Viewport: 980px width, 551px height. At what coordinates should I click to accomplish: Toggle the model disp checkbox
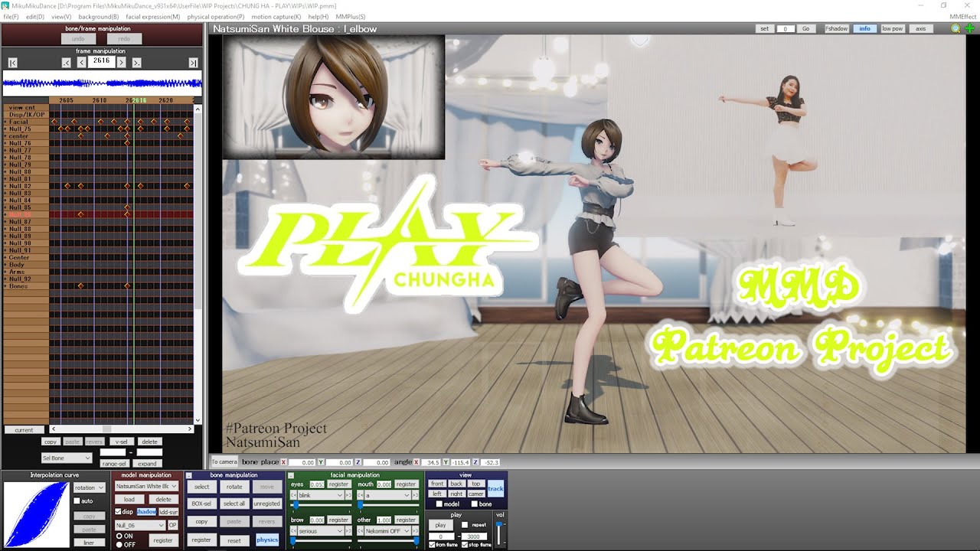click(118, 511)
